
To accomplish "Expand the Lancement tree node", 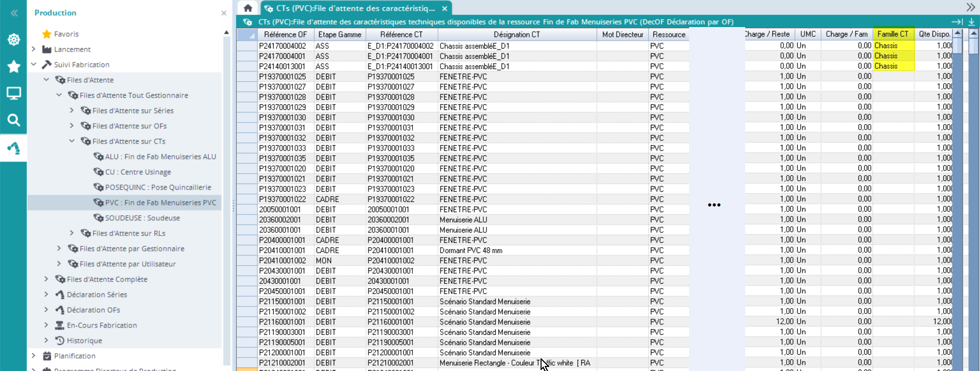I will (x=34, y=49).
